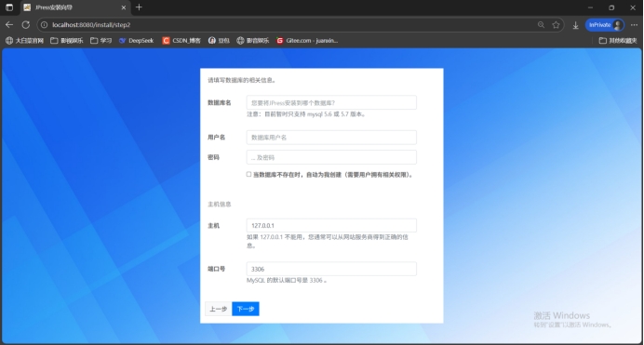Click the 用户名 input field

coord(331,138)
